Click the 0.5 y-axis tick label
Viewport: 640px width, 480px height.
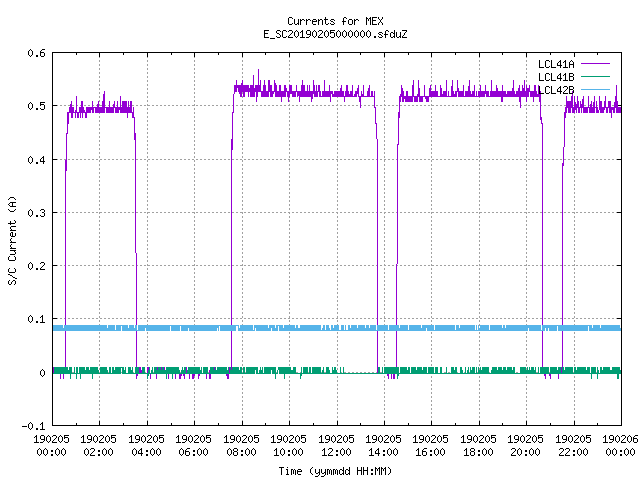click(x=36, y=106)
